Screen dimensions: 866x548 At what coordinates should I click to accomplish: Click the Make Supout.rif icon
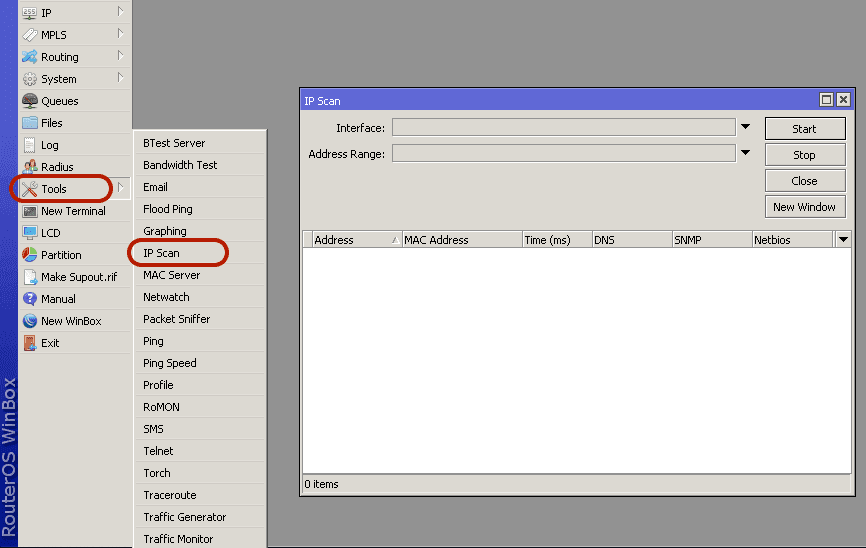point(29,277)
